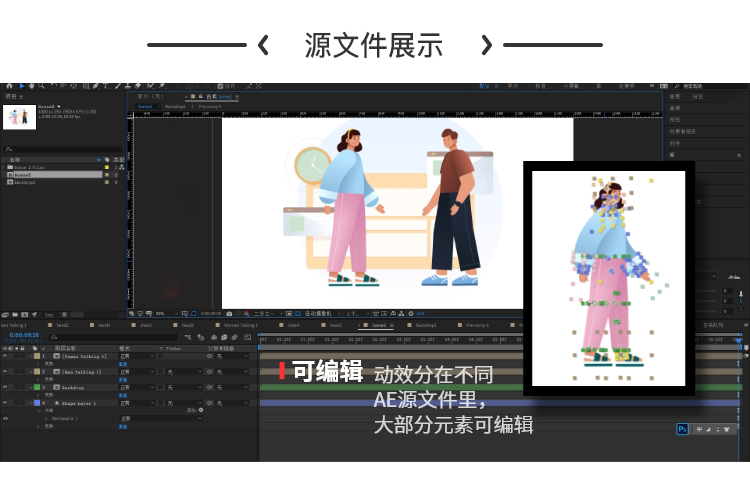This screenshot has height=483, width=750.
Task: Click the shy layers icon in timeline
Action: click(214, 337)
